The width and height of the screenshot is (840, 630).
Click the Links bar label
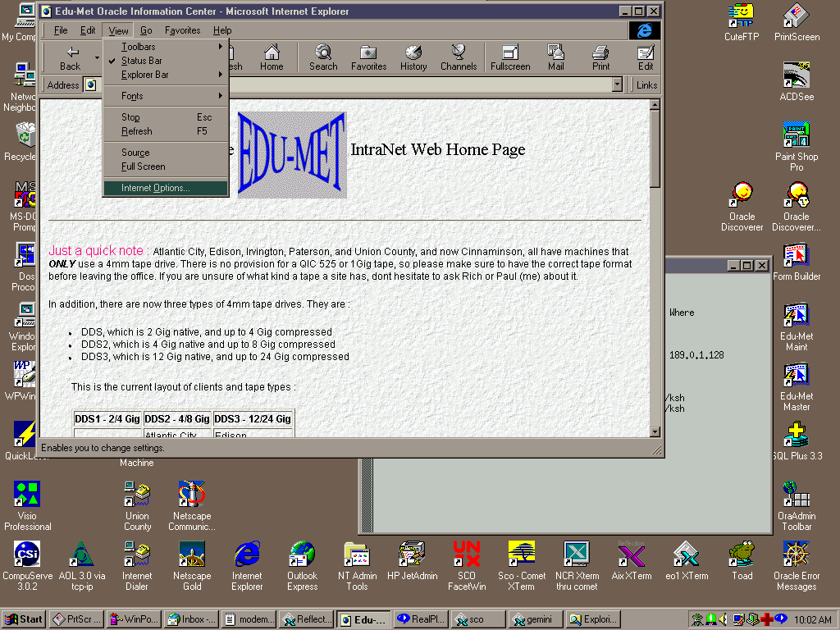(646, 84)
